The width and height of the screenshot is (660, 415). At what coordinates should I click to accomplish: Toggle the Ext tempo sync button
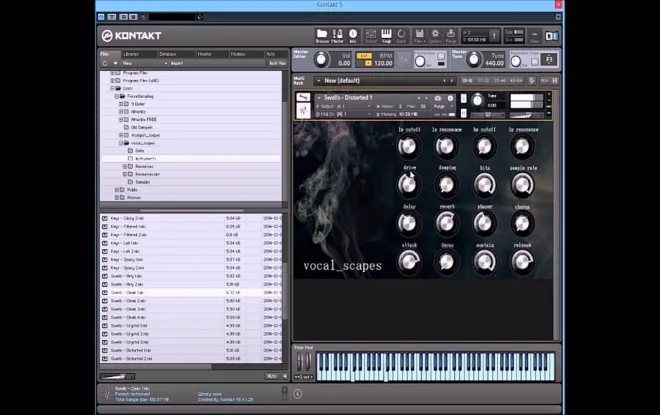[364, 56]
